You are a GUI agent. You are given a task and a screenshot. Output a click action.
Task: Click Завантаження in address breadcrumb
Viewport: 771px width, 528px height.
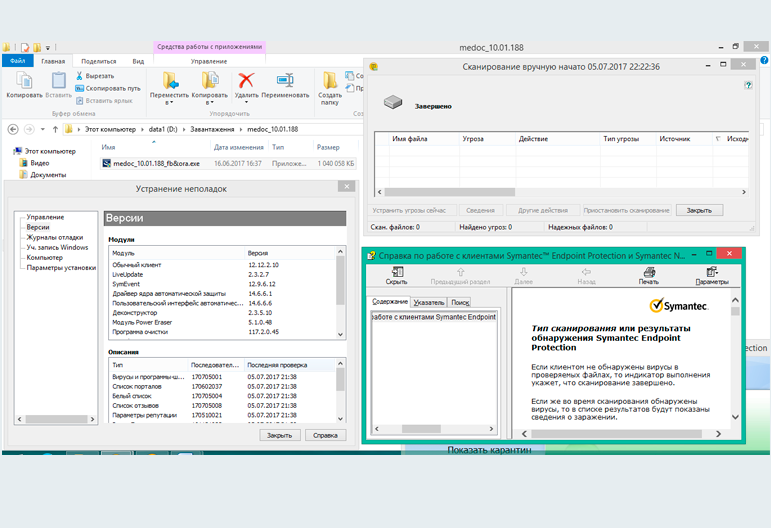click(x=212, y=129)
